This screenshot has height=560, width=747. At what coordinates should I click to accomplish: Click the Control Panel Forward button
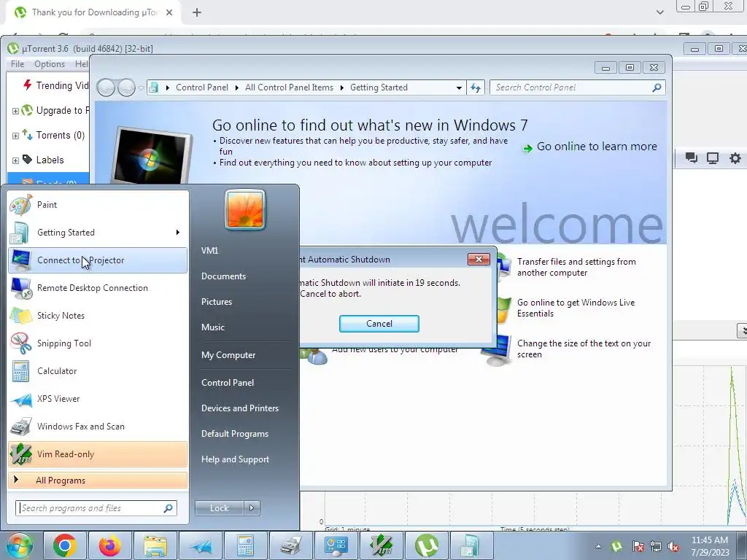[x=126, y=87]
